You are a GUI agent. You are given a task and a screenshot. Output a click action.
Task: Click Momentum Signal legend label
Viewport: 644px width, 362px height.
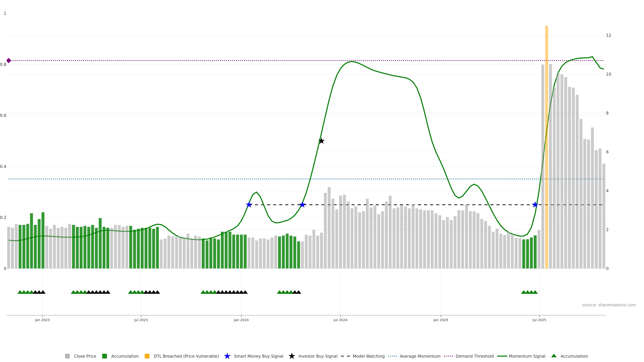click(527, 356)
